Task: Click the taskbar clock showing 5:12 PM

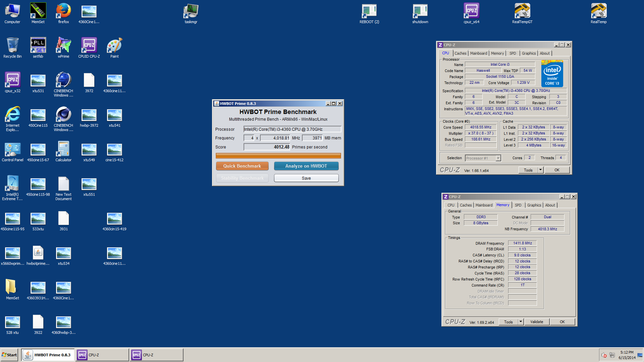Action: point(627,355)
